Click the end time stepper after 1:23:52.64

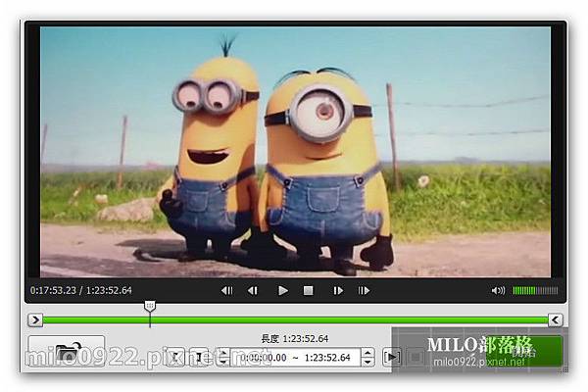tap(367, 357)
